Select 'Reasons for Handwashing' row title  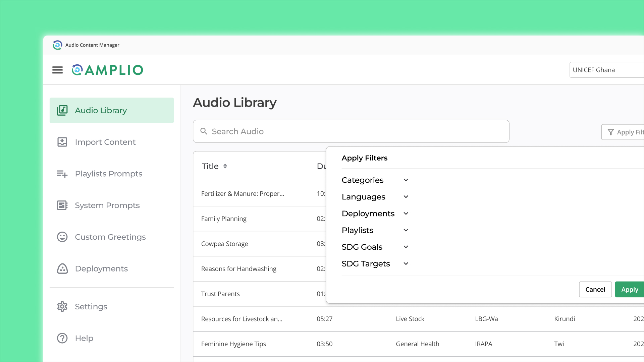coord(238,269)
